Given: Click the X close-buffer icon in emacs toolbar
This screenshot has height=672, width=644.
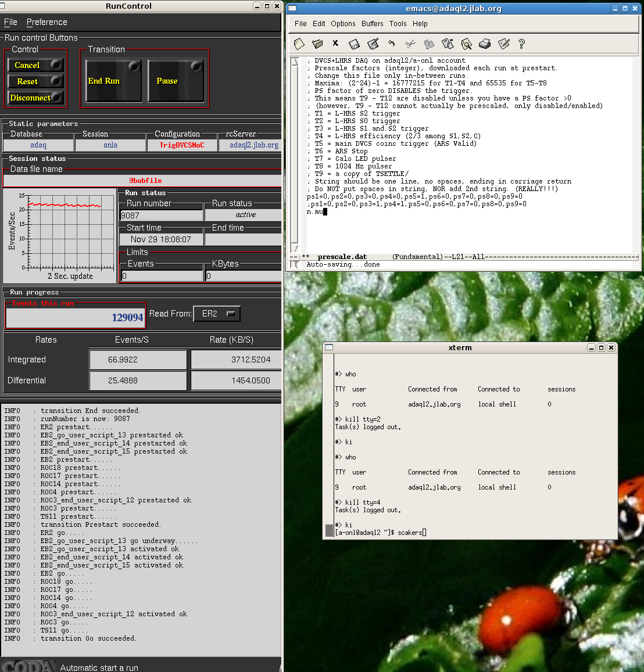Looking at the screenshot, I should click(335, 44).
